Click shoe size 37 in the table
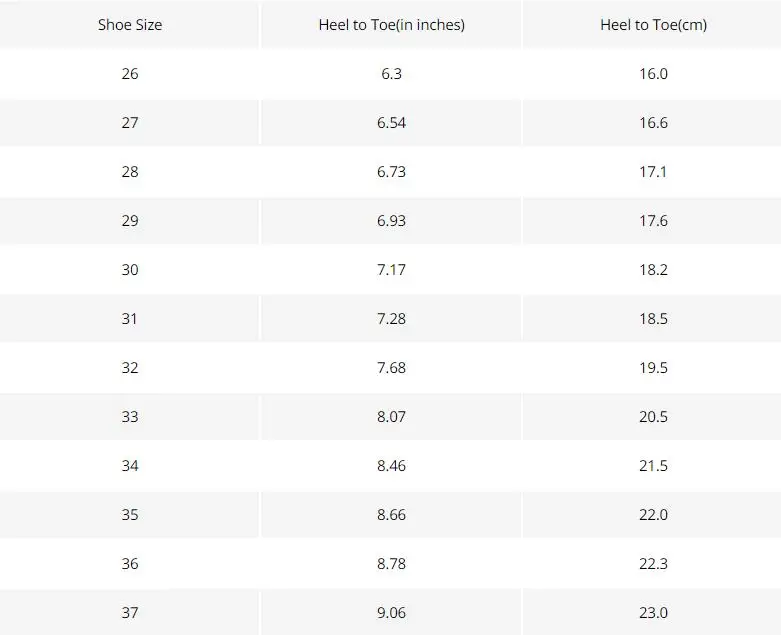 click(x=130, y=613)
